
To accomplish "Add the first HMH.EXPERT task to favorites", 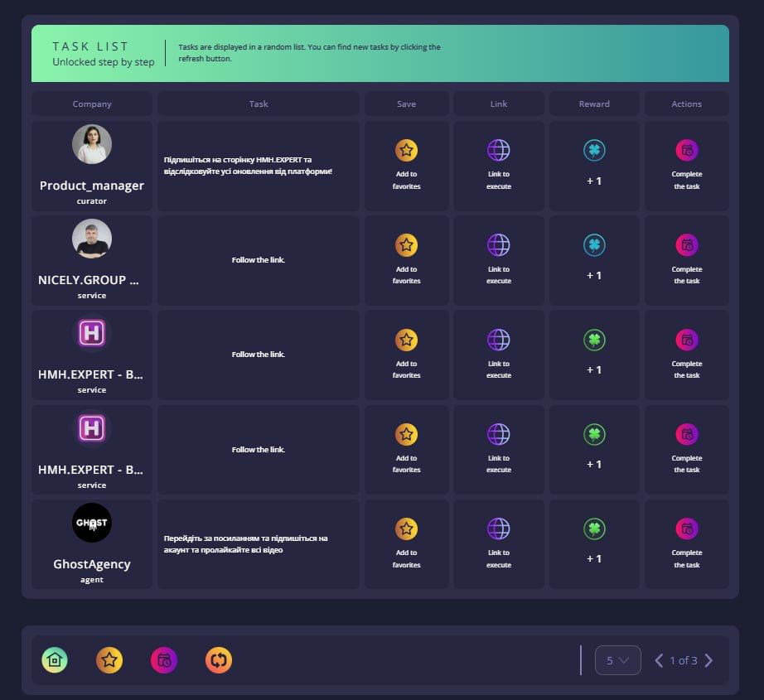I will click(406, 339).
